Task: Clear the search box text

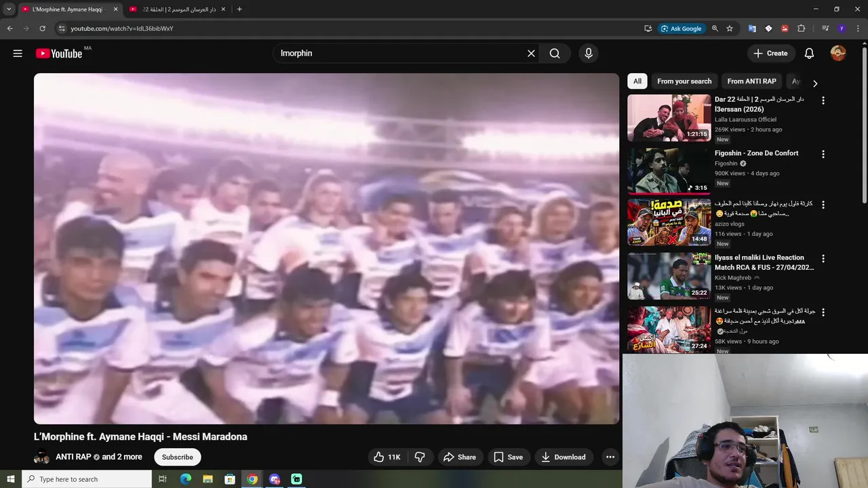Action: point(531,54)
